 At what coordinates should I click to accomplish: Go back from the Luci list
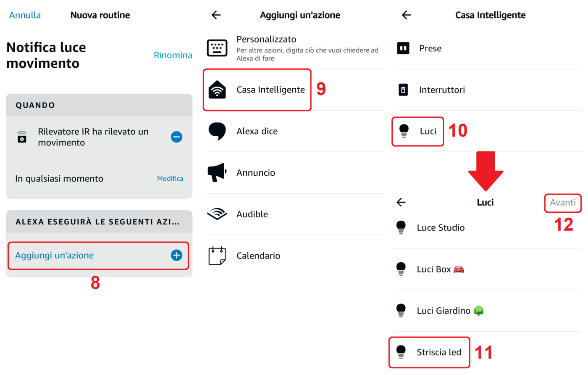[x=401, y=203]
